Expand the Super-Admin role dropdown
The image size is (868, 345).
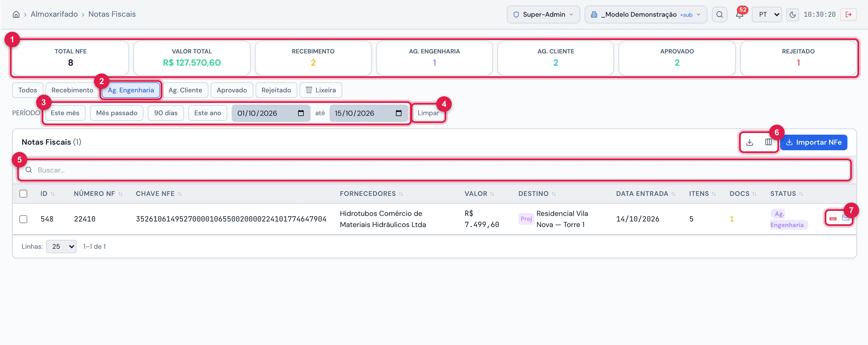click(x=543, y=14)
